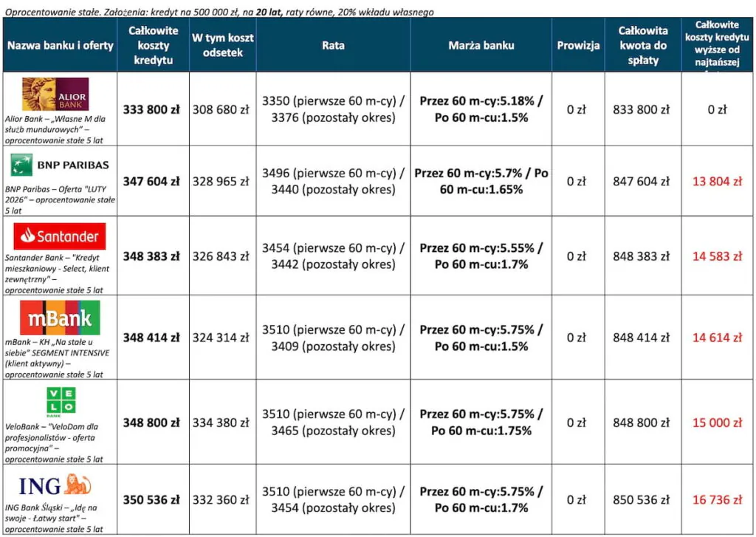Select the 'Prowizja' column header
This screenshot has width=756, height=537.
578,45
